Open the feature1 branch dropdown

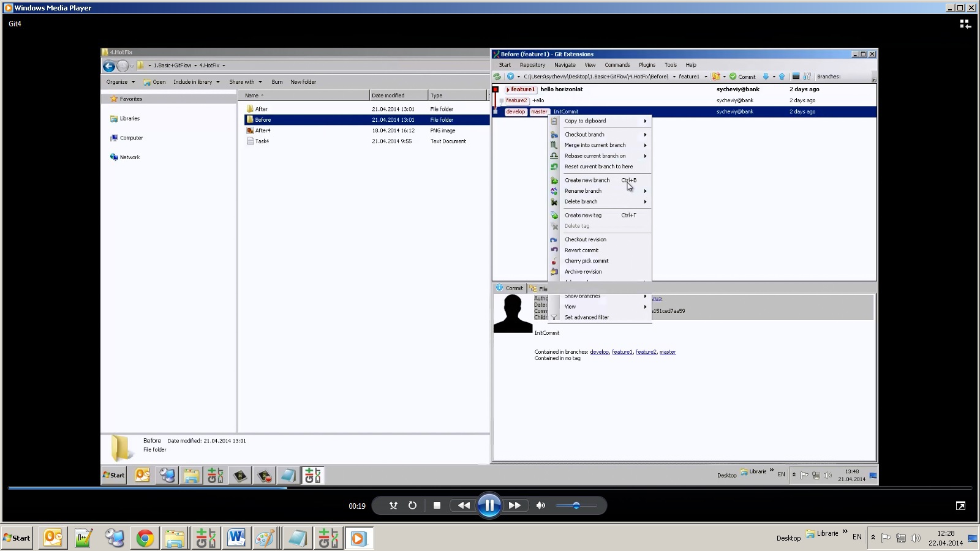pos(705,77)
